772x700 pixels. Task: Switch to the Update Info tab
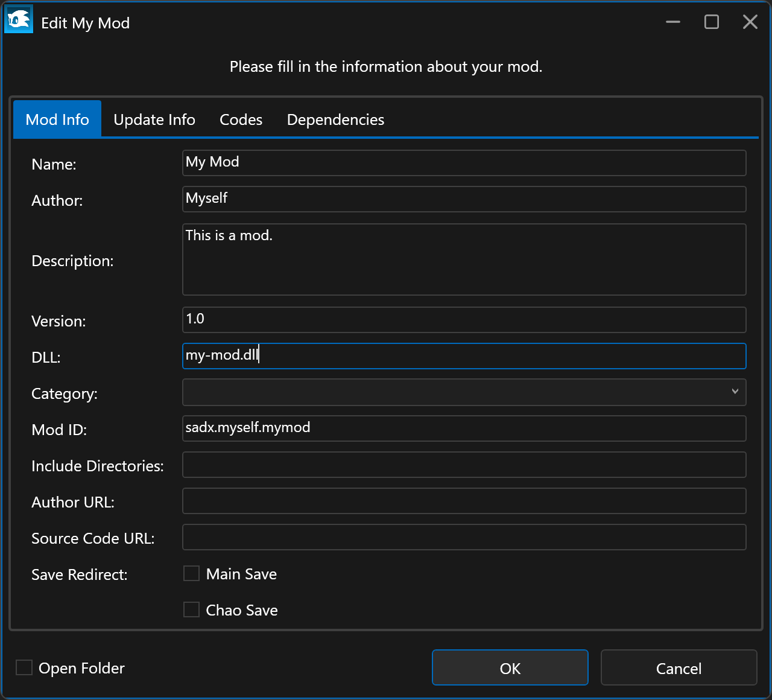pyautogui.click(x=154, y=119)
